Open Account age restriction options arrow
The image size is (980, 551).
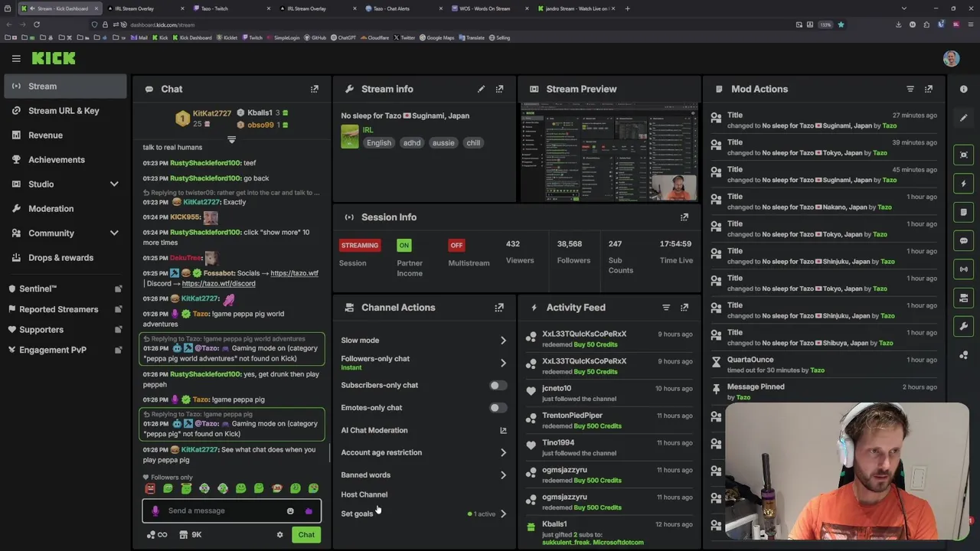tap(503, 453)
